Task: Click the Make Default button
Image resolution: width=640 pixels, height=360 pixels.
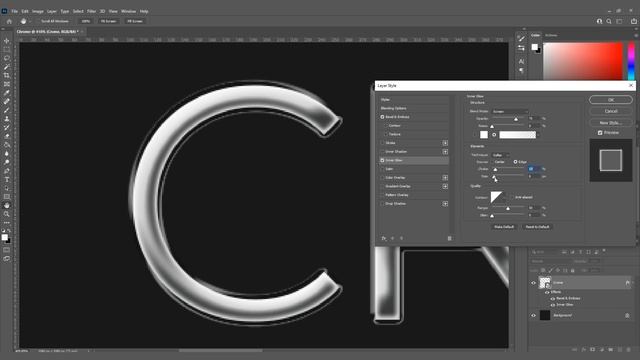Action: point(504,227)
